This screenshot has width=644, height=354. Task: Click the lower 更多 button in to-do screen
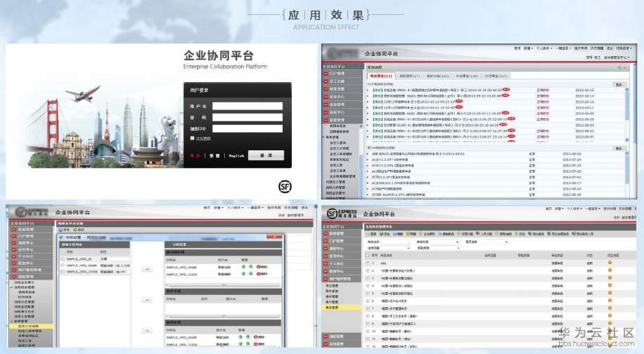click(x=619, y=148)
